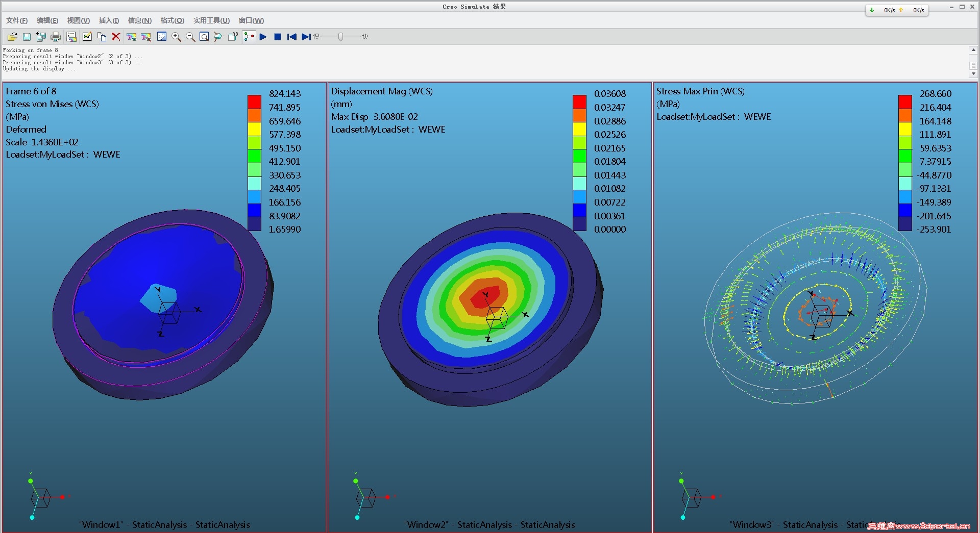
Task: Click the Zoom Out magnifier icon
Action: [190, 37]
